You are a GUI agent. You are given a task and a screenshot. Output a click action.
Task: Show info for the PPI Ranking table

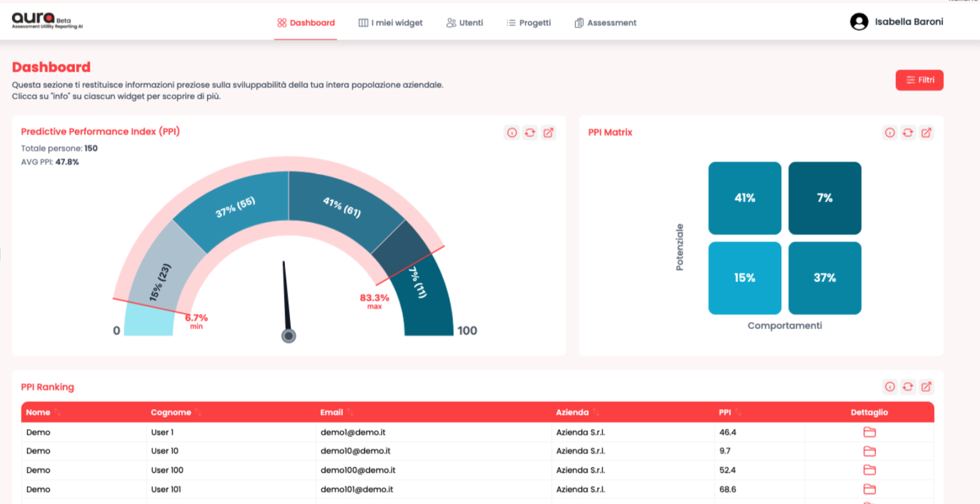click(889, 387)
